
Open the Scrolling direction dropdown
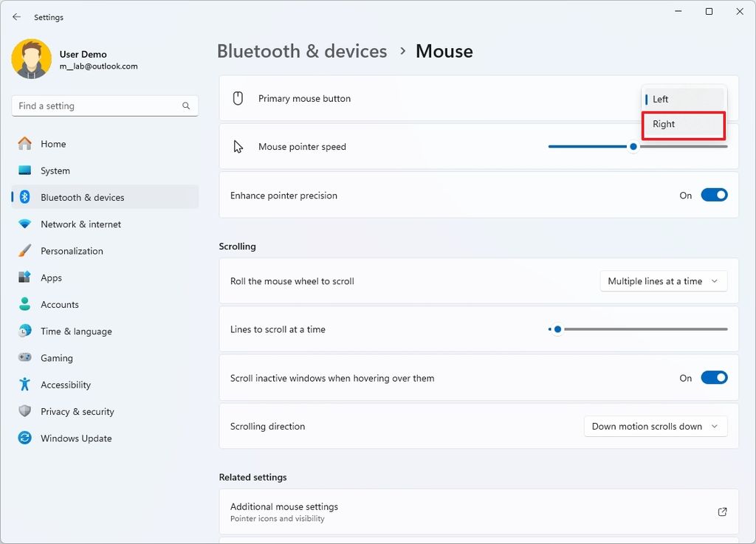655,426
